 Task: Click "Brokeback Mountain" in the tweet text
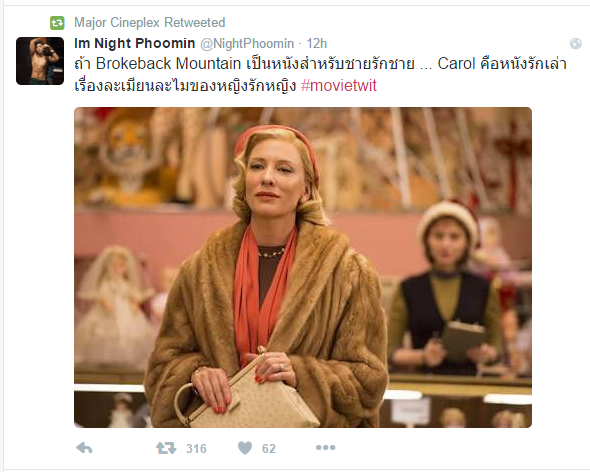coord(168,64)
